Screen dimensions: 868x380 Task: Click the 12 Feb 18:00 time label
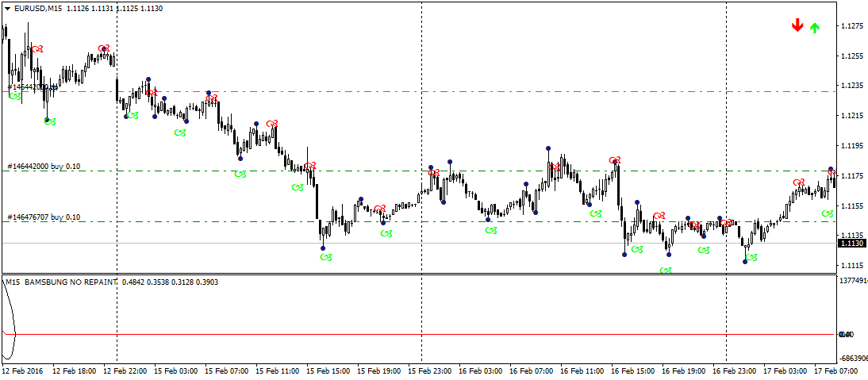(74, 371)
